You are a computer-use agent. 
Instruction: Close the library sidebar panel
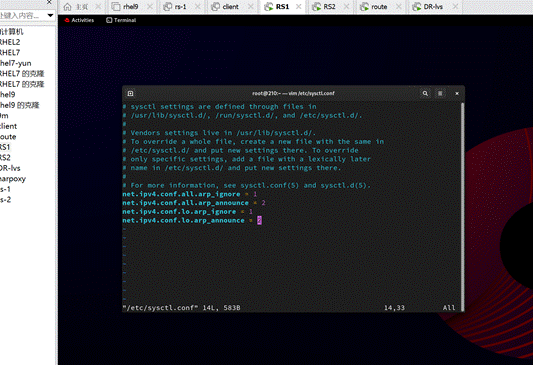[49, 2]
